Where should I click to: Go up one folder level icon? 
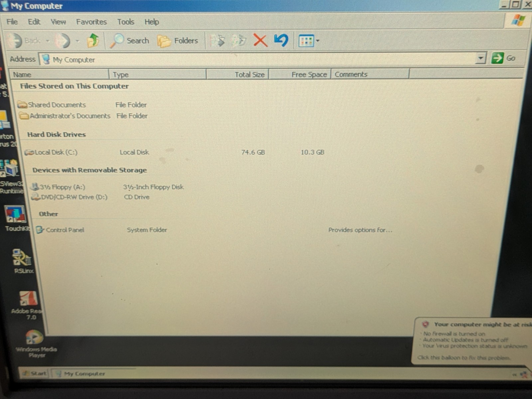click(x=93, y=41)
